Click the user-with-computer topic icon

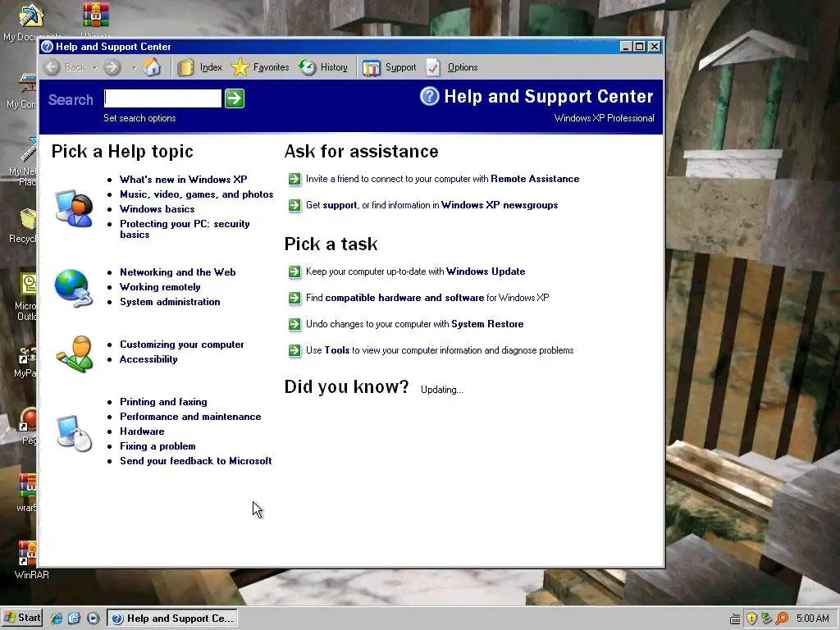(74, 208)
